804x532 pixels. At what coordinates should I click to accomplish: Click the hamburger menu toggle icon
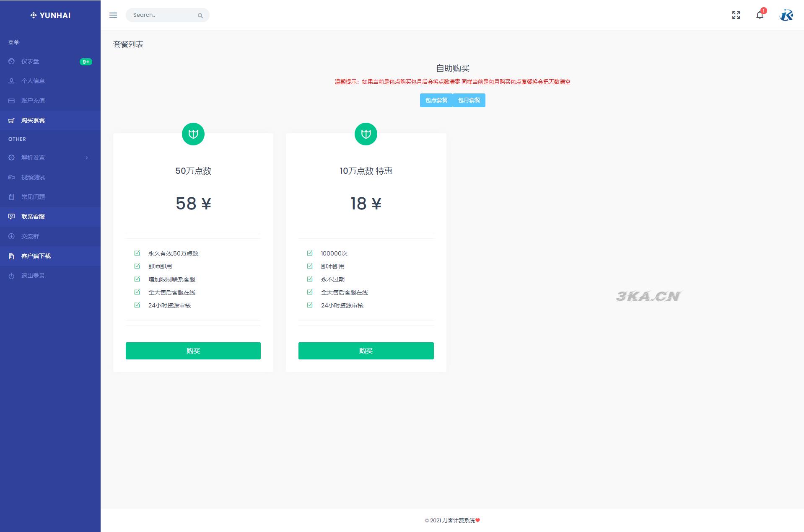click(x=113, y=15)
